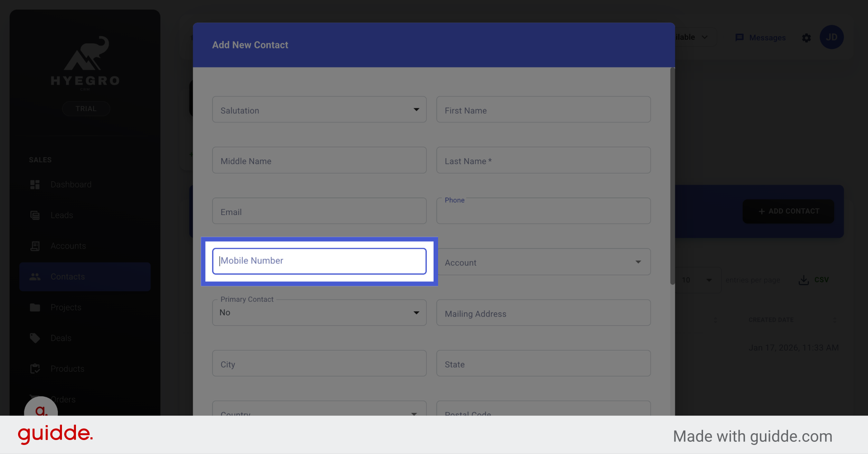This screenshot has width=868, height=454.
Task: Click inside the Mobile Number field
Action: pos(319,261)
